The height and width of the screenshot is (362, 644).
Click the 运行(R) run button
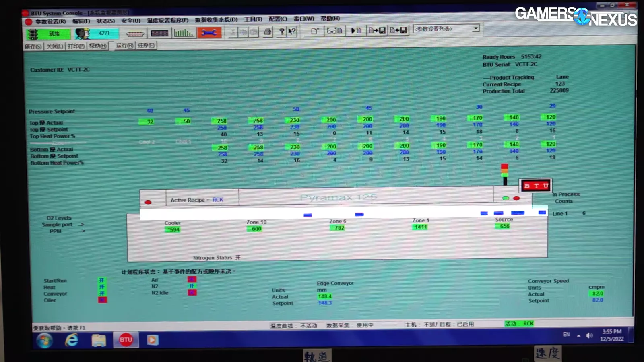(x=124, y=46)
